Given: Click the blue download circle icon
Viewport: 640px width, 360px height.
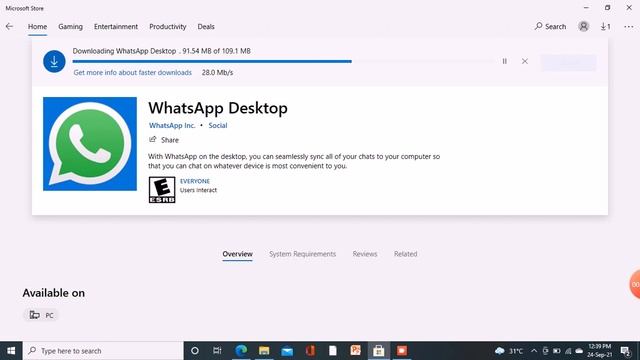Looking at the screenshot, I should (x=54, y=62).
